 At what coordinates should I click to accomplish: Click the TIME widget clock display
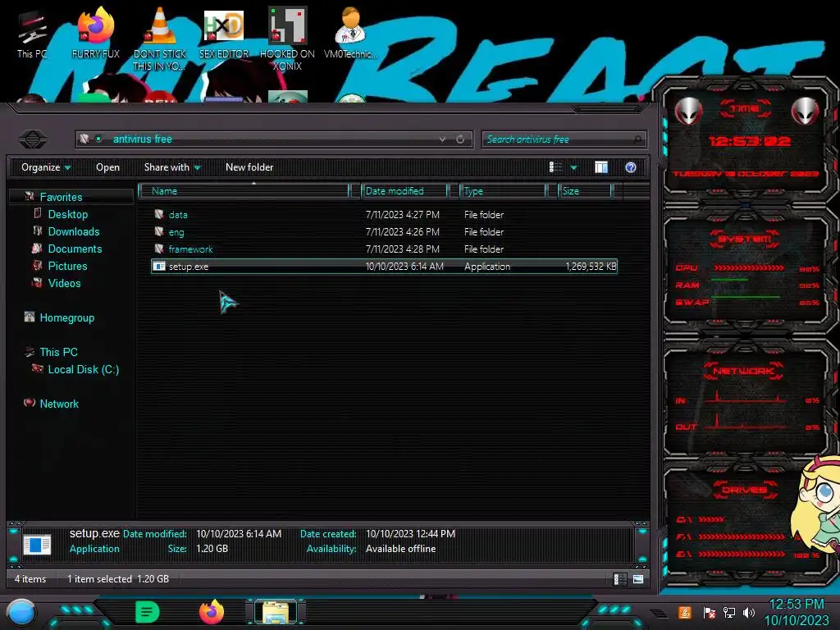(x=750, y=141)
